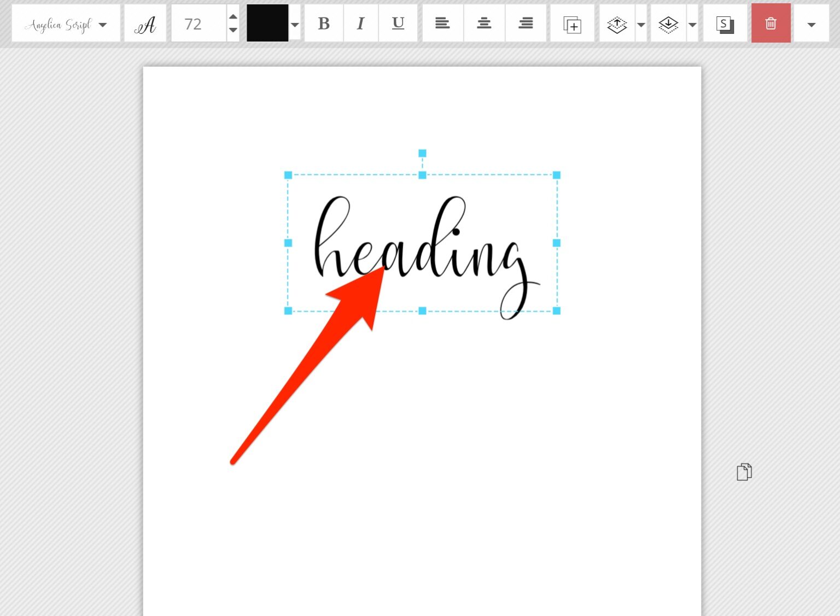Toggle bold formatting
This screenshot has height=616, width=840.
[x=324, y=24]
